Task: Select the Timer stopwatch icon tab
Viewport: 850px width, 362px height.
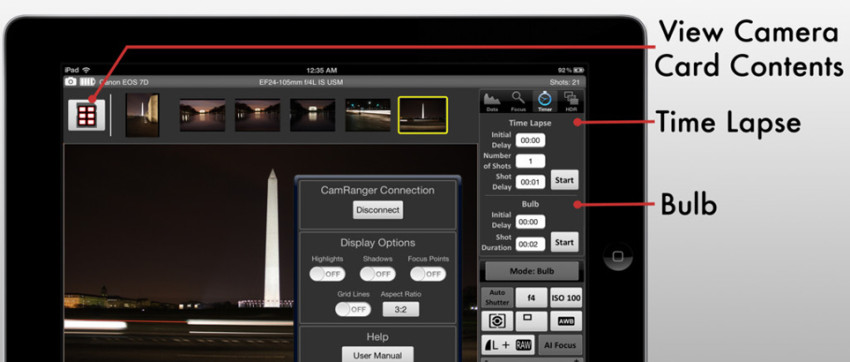Action: [x=544, y=101]
